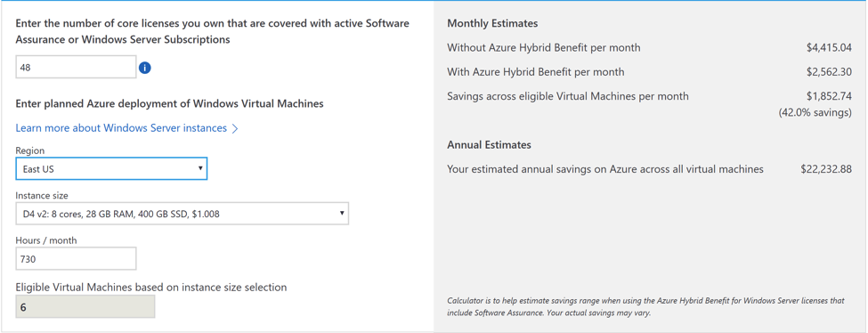Select the $2,562.30 with Hybrid Benefit value
Viewport: 868px width, 333px height.
coord(829,72)
